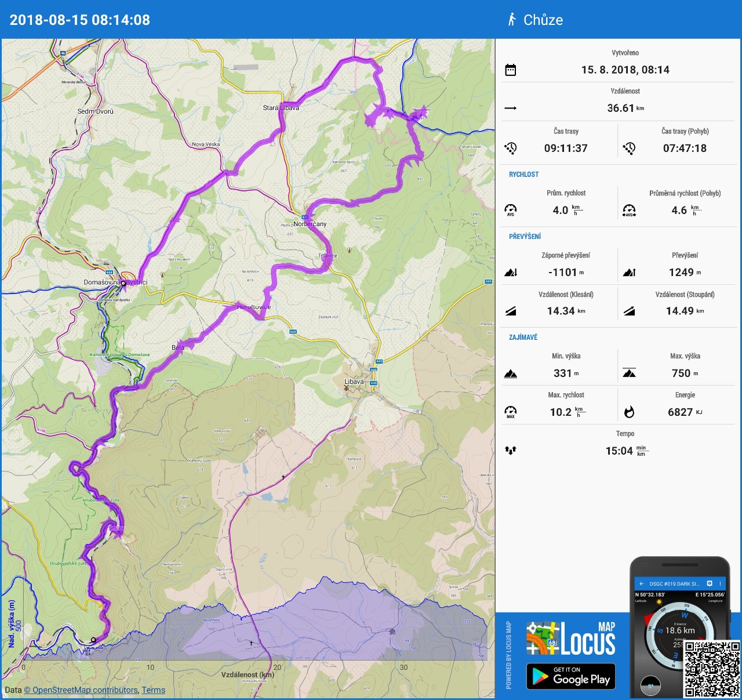Image resolution: width=742 pixels, height=700 pixels.
Task: Open the Terms link under the map
Action: pos(153,690)
